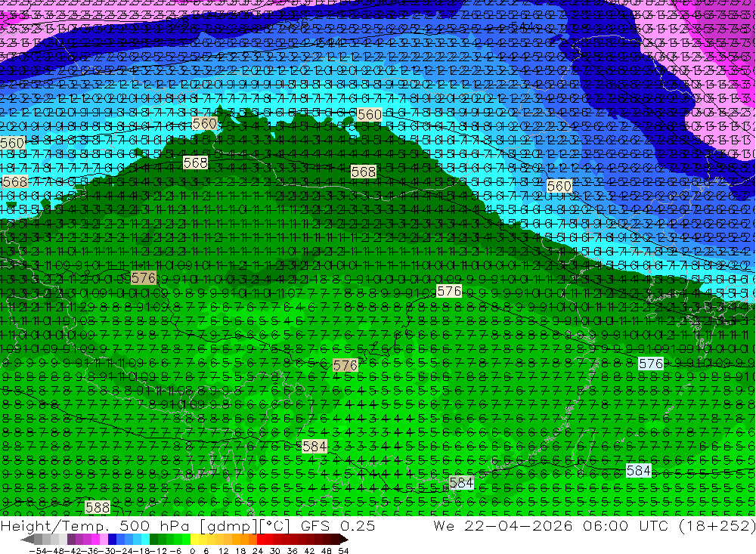This screenshot has height=554, width=756.
Task: Click the legend value '-30'
Action: [x=107, y=551]
